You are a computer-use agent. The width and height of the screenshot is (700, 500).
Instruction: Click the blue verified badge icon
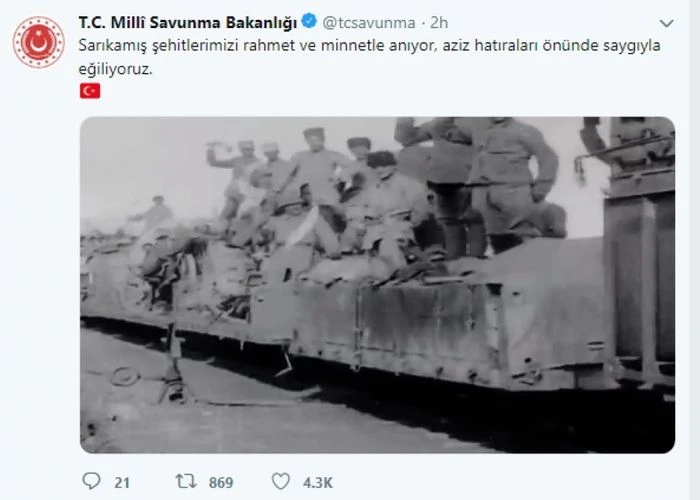[309, 21]
